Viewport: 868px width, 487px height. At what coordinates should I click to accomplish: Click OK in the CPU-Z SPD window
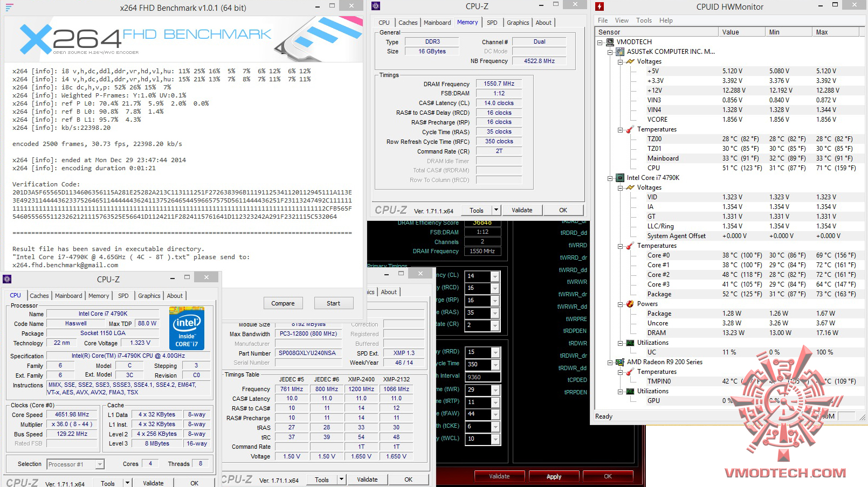coord(408,479)
